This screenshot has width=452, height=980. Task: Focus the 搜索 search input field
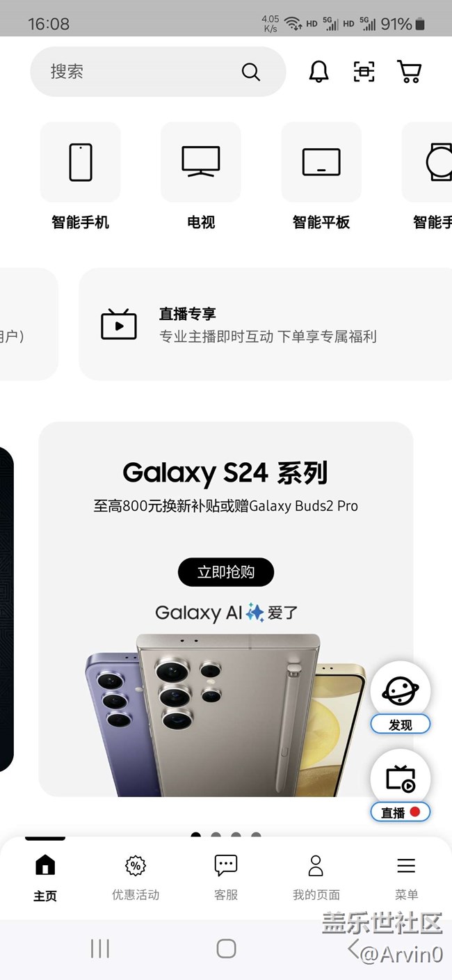[158, 72]
